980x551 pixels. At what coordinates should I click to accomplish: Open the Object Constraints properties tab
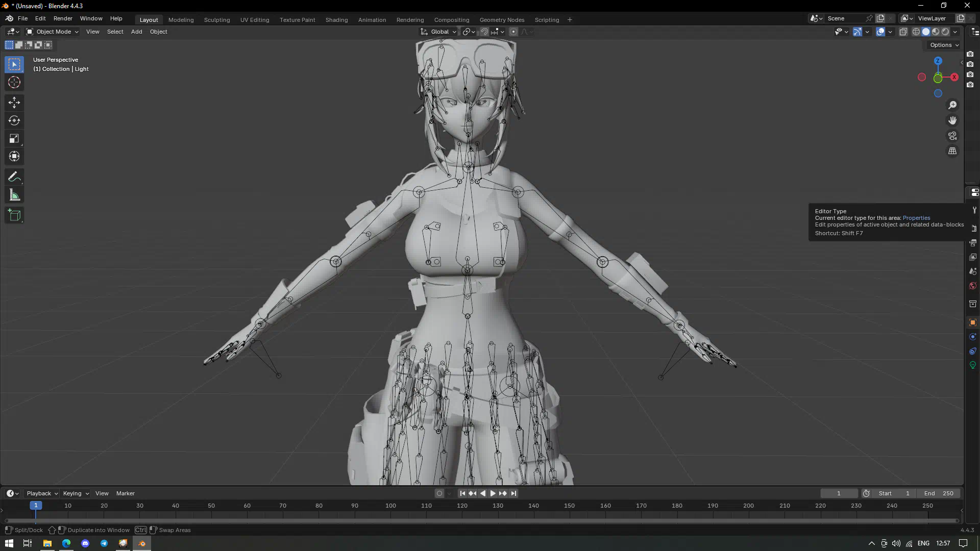[973, 351]
